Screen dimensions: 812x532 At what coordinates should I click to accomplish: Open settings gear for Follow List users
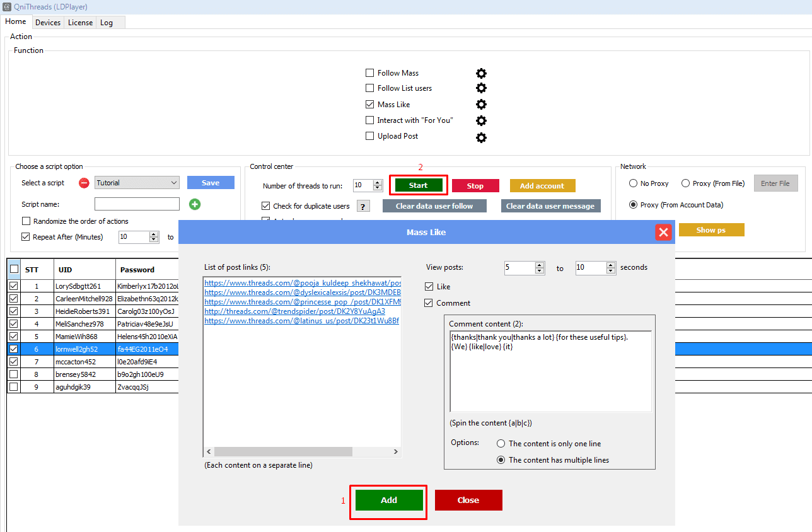click(x=481, y=88)
